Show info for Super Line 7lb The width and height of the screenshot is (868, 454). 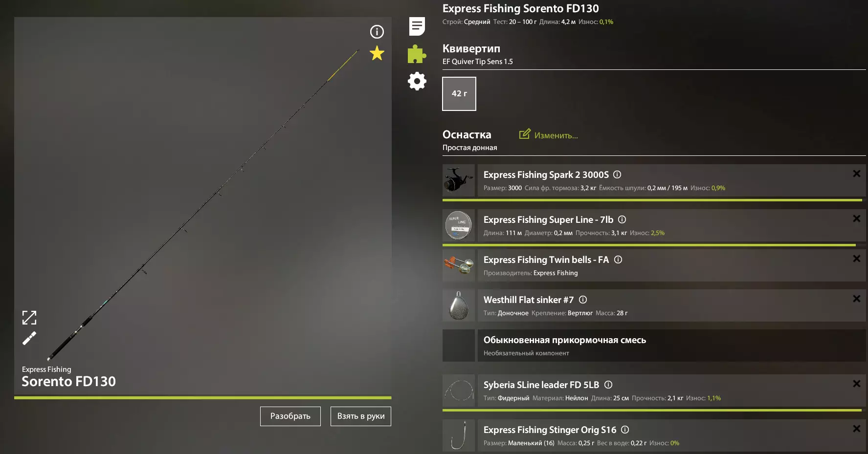point(622,219)
